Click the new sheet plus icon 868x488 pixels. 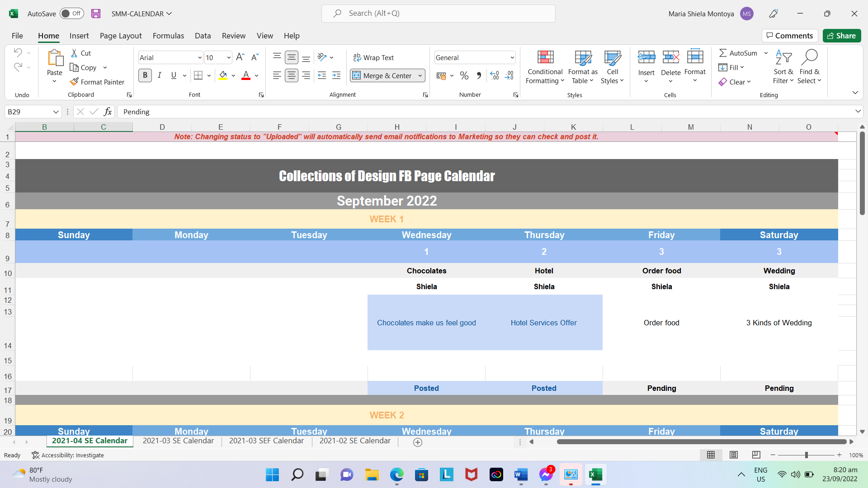click(x=418, y=442)
